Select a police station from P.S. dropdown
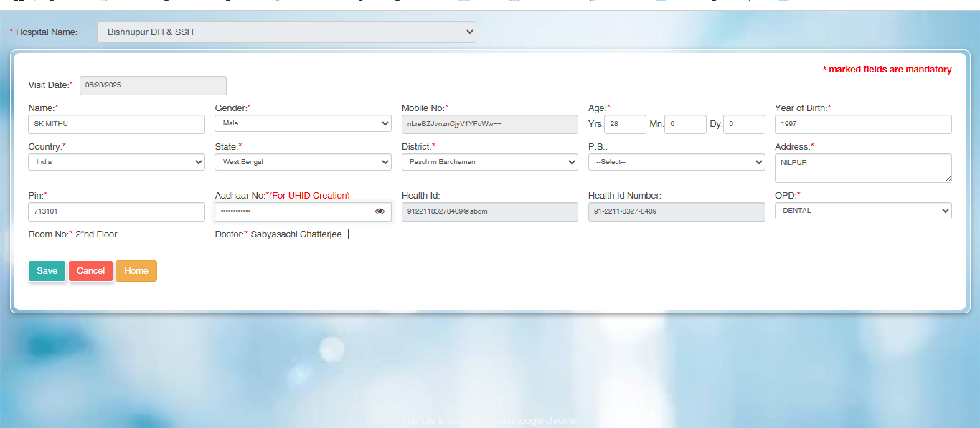This screenshot has width=980, height=428. (x=676, y=162)
